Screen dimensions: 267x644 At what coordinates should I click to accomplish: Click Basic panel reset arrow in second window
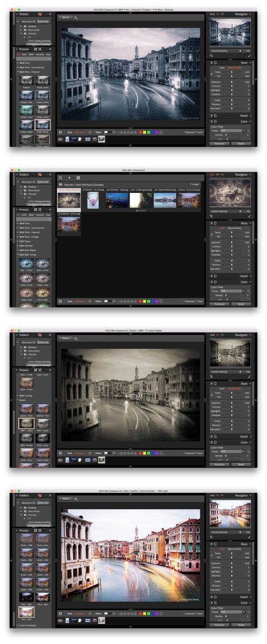(x=215, y=223)
